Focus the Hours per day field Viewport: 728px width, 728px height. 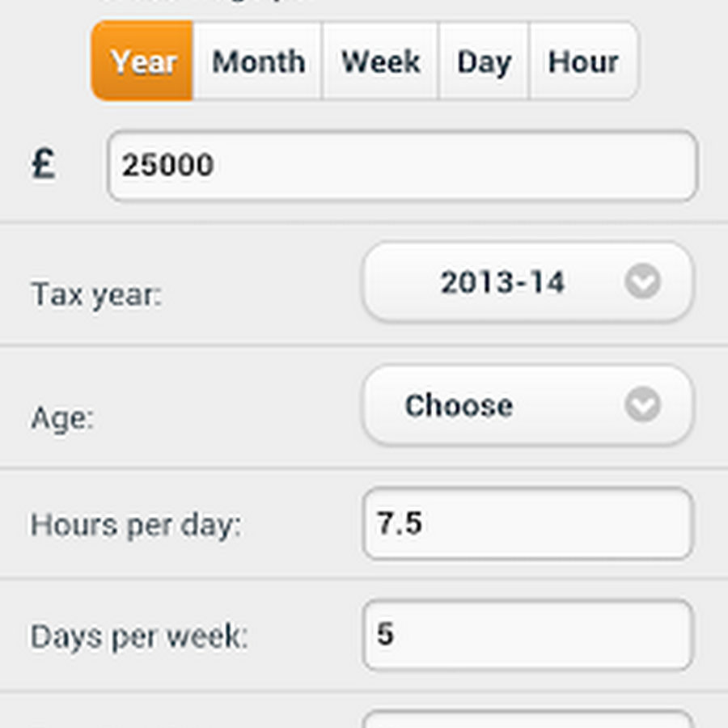pos(527,523)
